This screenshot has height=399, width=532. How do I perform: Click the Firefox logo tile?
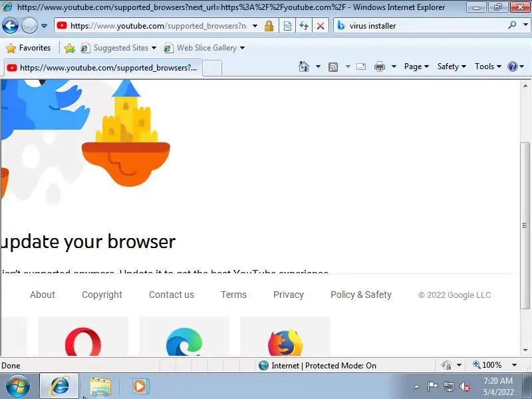point(285,336)
